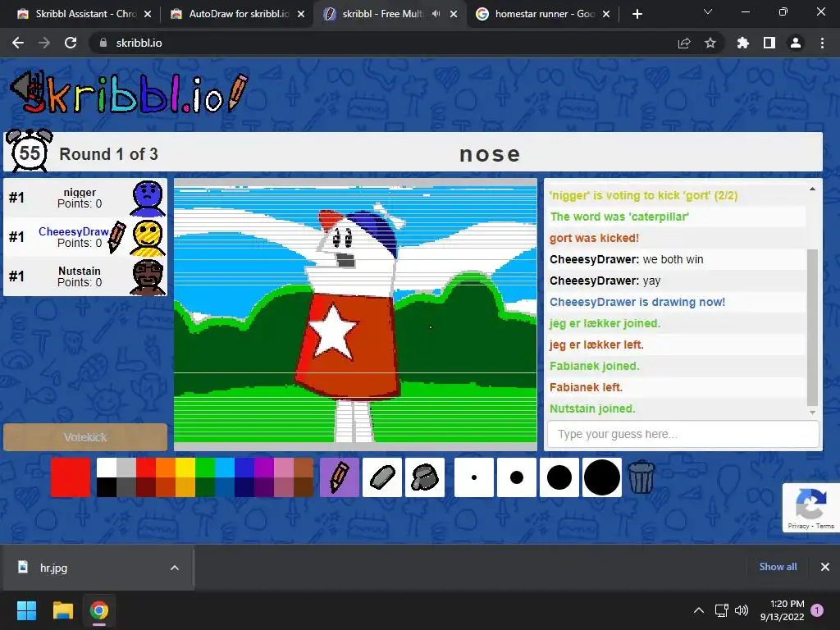Click the alarm clock timer showing 55
The height and width of the screenshot is (630, 840).
coord(29,151)
